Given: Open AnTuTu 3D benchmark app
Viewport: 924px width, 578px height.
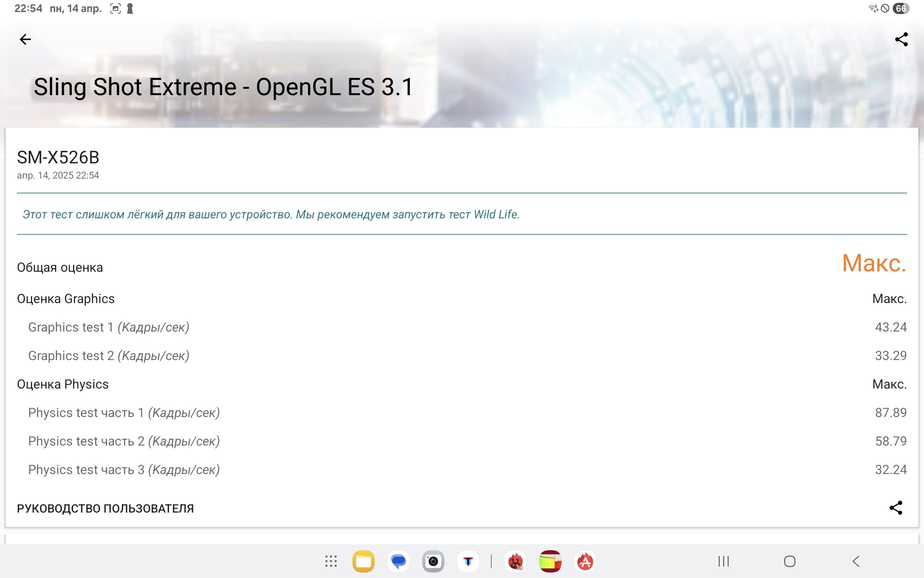Looking at the screenshot, I should (515, 561).
